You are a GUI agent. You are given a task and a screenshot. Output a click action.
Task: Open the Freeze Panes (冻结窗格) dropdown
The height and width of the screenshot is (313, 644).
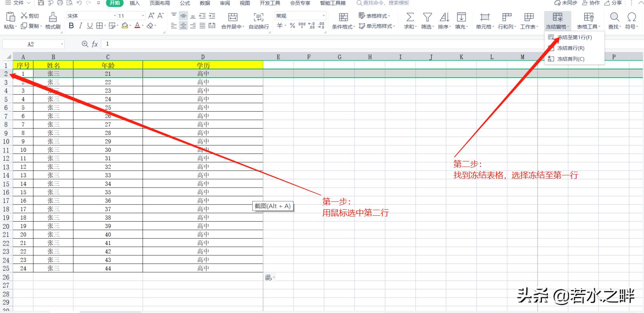(x=557, y=21)
